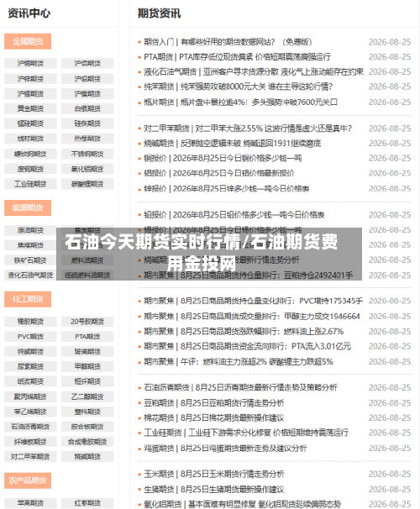
Task: Open the 纯碱期货 link
Action: coord(30,352)
